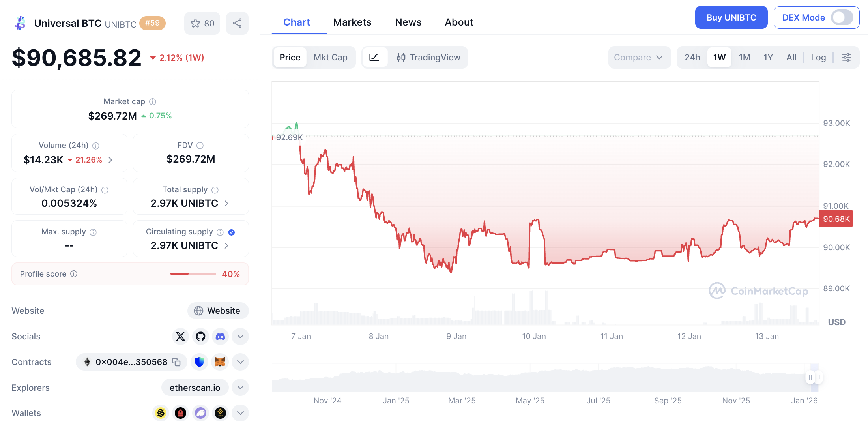Switch chart to Mkt Cap view
The height and width of the screenshot is (427, 868).
point(330,58)
